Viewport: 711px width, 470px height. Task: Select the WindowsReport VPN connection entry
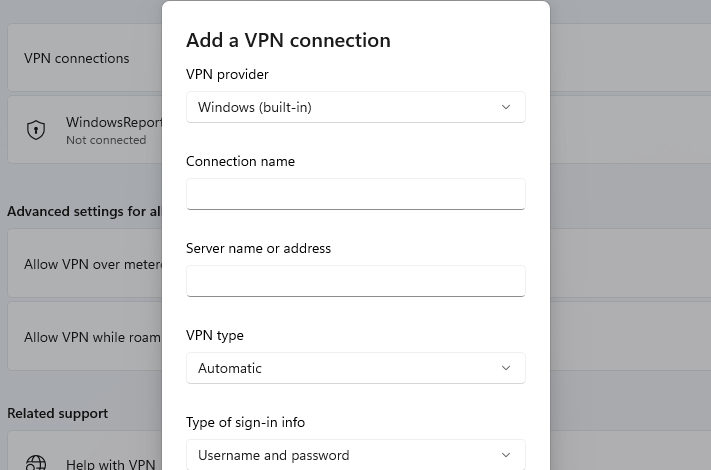coord(85,130)
